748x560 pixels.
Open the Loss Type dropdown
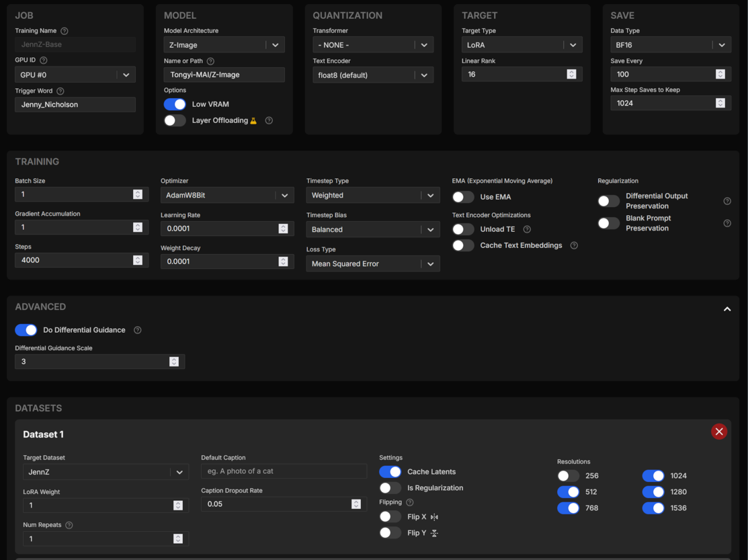pyautogui.click(x=373, y=264)
